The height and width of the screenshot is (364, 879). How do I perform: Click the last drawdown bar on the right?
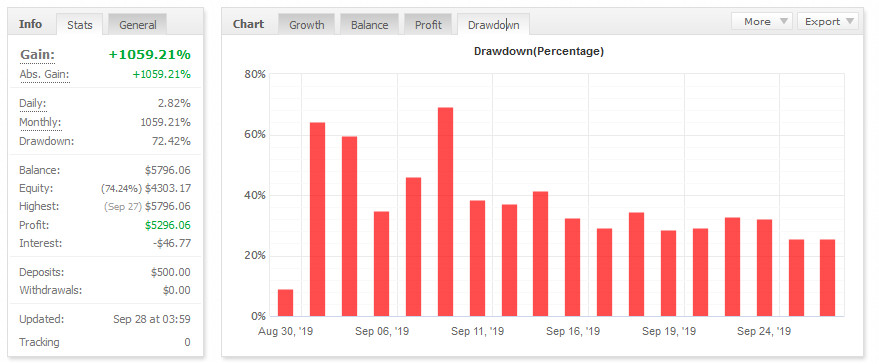pyautogui.click(x=827, y=278)
